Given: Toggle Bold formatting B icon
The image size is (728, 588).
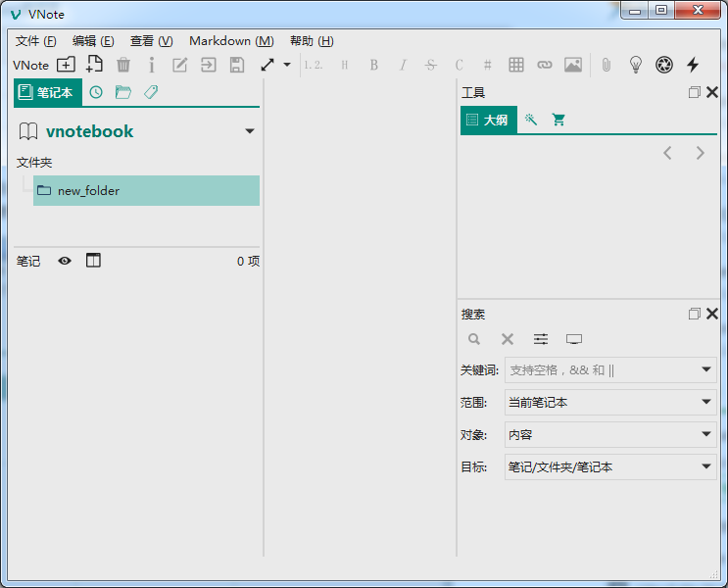Looking at the screenshot, I should pos(373,65).
